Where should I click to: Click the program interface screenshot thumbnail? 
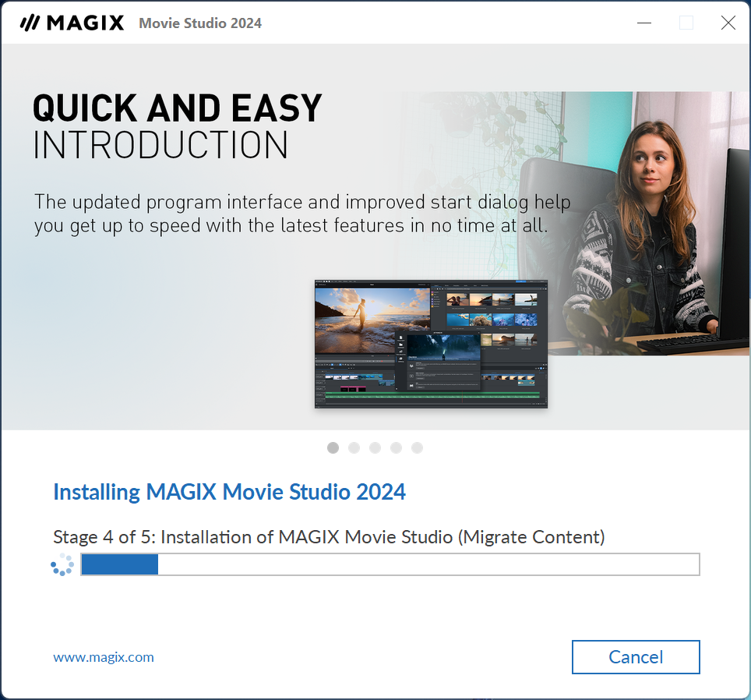click(x=431, y=343)
